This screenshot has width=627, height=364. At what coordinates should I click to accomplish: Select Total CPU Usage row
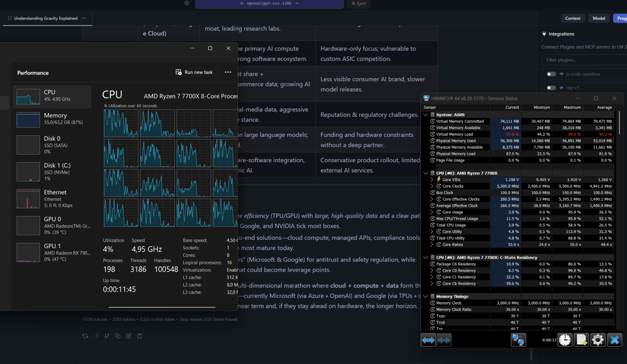pyautogui.click(x=518, y=225)
